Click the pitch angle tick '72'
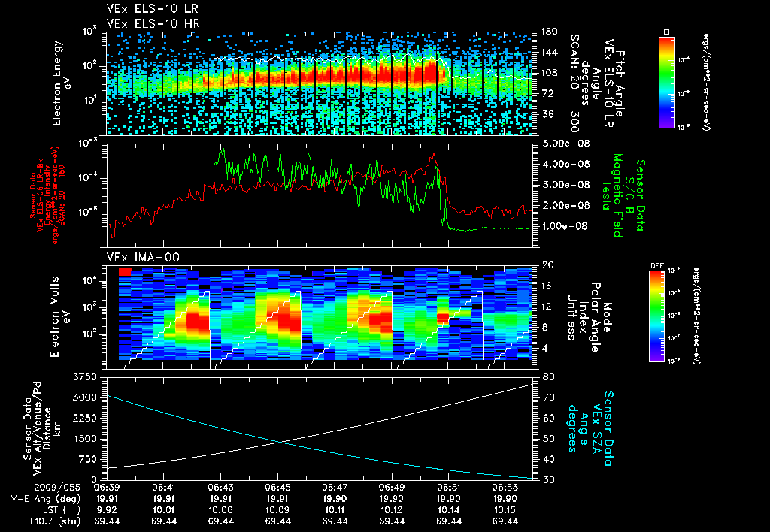The width and height of the screenshot is (770, 532). tap(547, 93)
